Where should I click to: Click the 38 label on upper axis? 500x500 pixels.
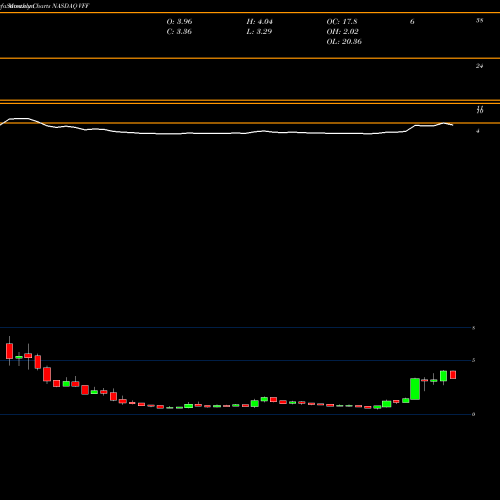479,21
